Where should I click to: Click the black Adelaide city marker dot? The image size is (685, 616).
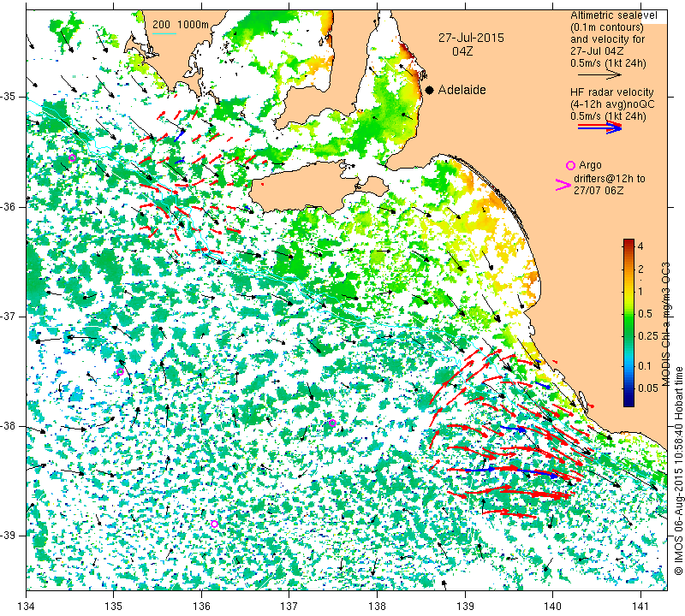[429, 90]
